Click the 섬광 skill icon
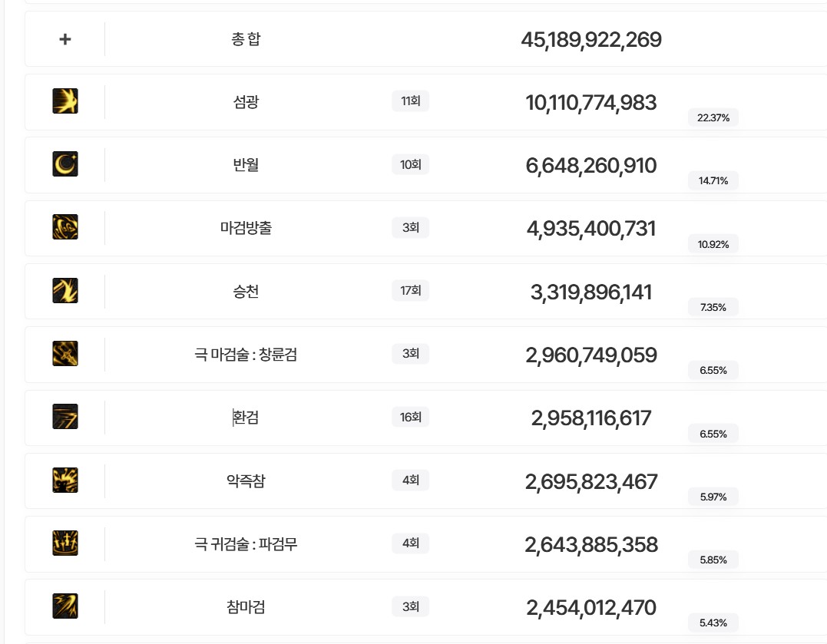Screen dimensions: 827x644 (x=65, y=101)
